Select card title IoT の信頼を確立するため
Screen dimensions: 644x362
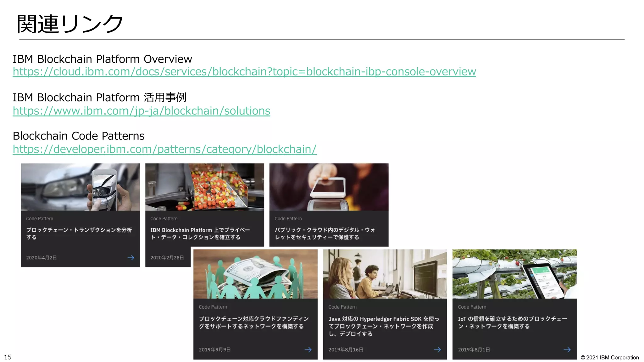(513, 322)
